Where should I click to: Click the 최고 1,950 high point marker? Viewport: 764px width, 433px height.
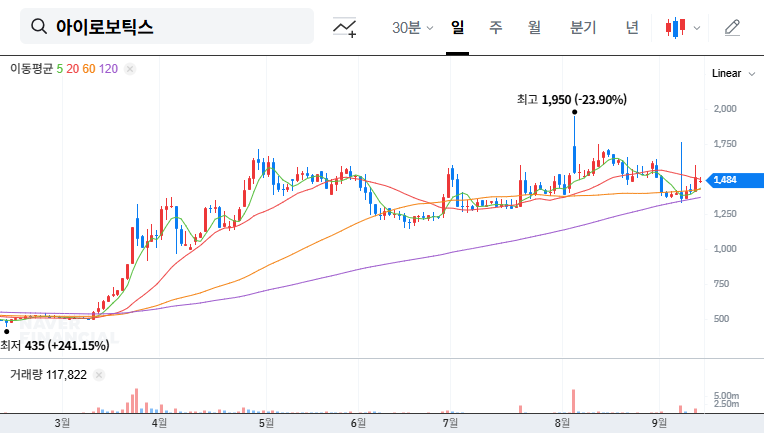click(574, 113)
